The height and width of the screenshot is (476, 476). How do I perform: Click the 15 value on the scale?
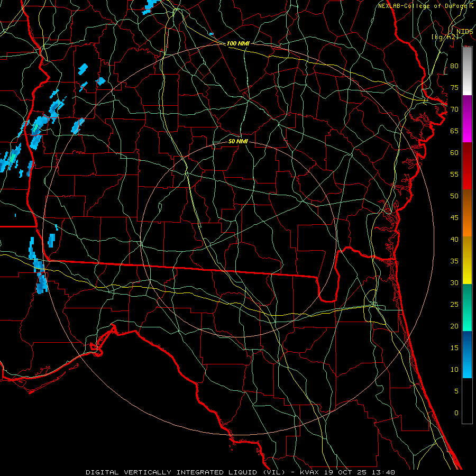click(x=454, y=348)
